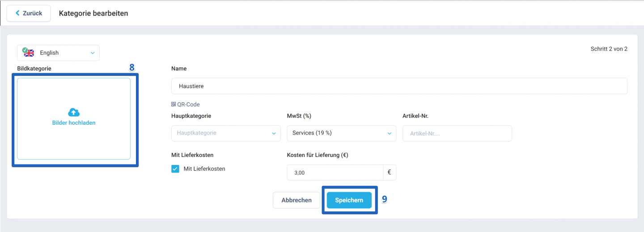
Task: Click the Speichern button
Action: pos(349,200)
